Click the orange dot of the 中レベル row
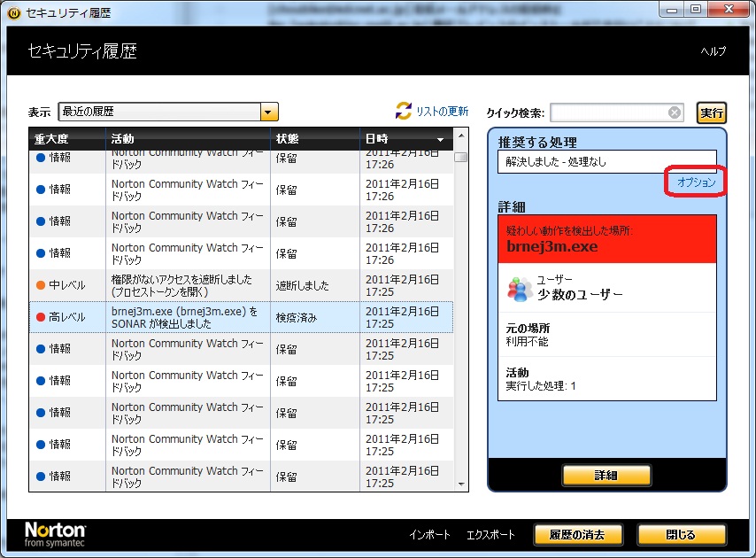Screen dimensions: 756x558 pos(41,285)
